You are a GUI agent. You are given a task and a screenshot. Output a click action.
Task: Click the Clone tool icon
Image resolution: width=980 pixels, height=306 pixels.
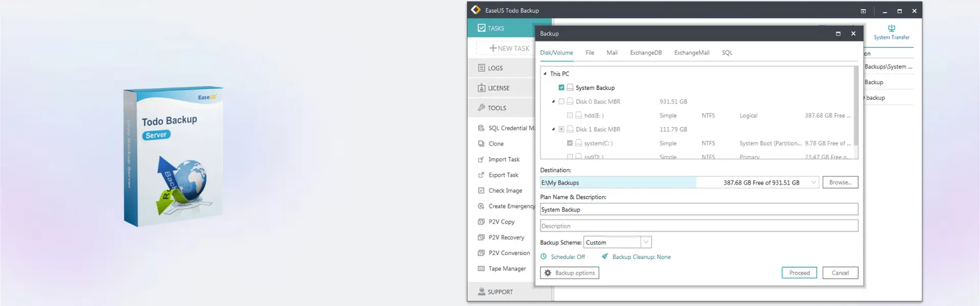[481, 144]
